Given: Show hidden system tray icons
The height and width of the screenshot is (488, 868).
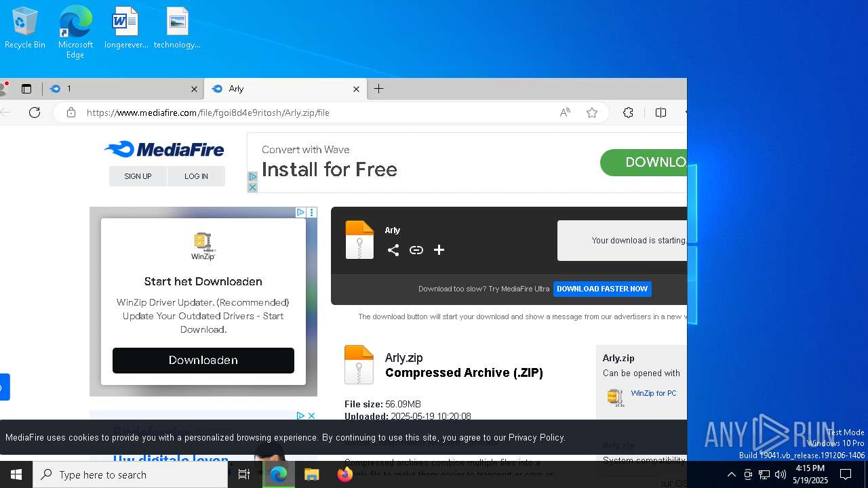Looking at the screenshot, I should [x=731, y=474].
